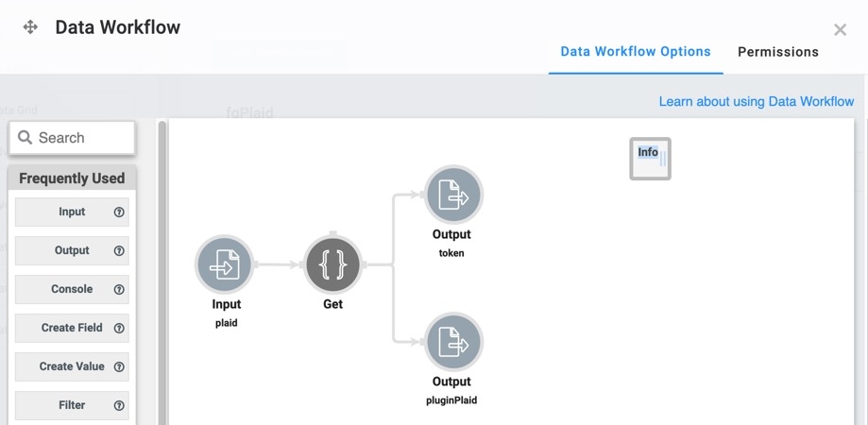This screenshot has width=868, height=425.
Task: Switch to the Permissions tab
Action: coord(777,52)
